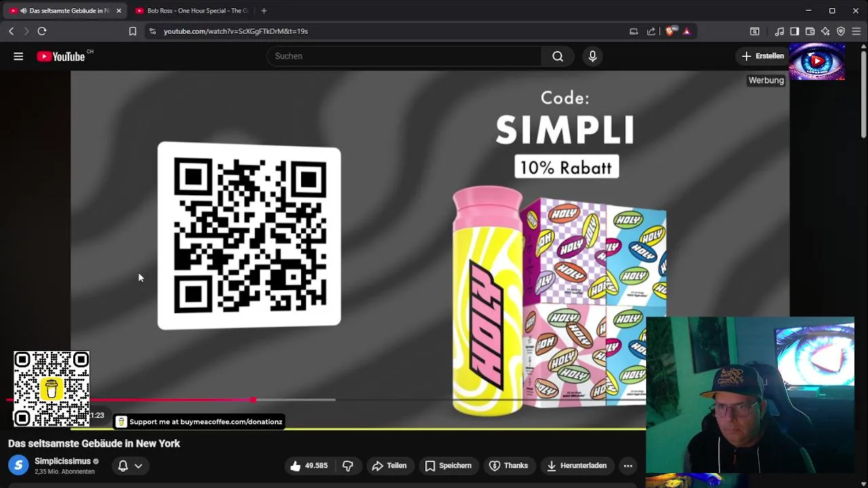Viewport: 868px width, 488px height.
Task: Focus the Suchen search field
Action: (x=404, y=56)
